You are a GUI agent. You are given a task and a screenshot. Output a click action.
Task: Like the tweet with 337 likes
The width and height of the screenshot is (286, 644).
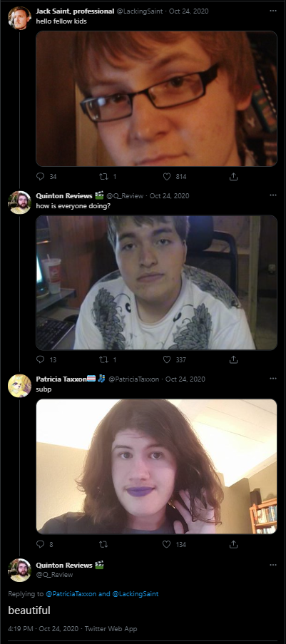point(167,359)
